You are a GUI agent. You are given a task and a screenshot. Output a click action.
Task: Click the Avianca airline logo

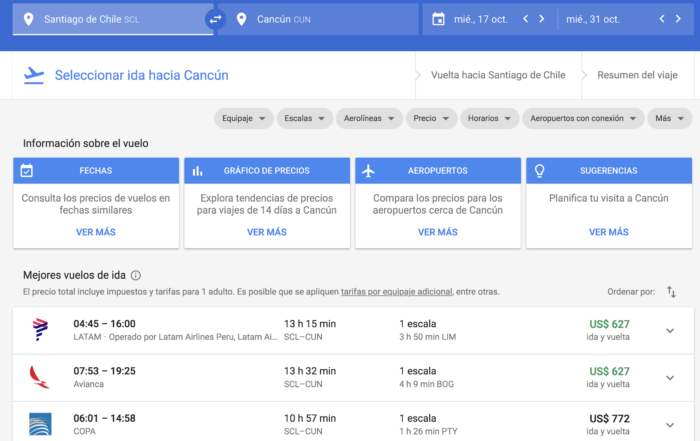coord(40,377)
